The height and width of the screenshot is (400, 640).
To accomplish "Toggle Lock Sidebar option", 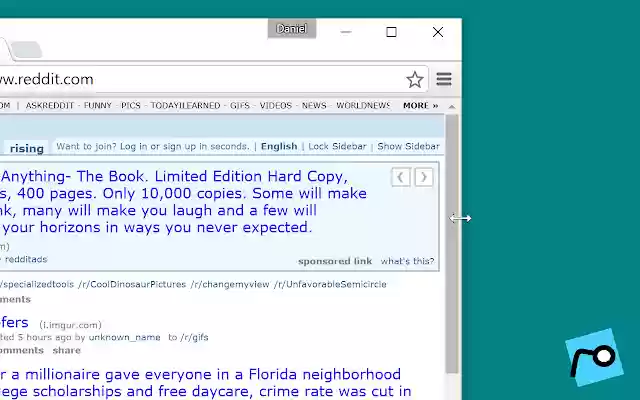I will (x=337, y=146).
